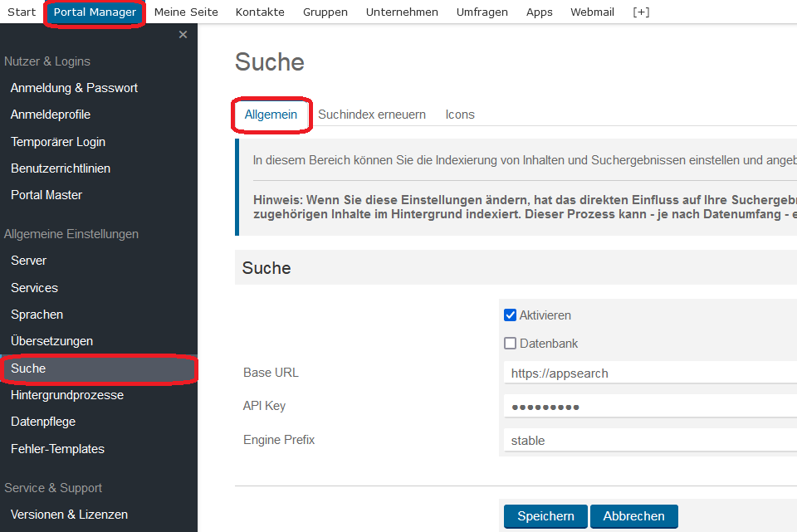Open Webmail from the top bar
Image resolution: width=797 pixels, height=532 pixels.
[592, 12]
